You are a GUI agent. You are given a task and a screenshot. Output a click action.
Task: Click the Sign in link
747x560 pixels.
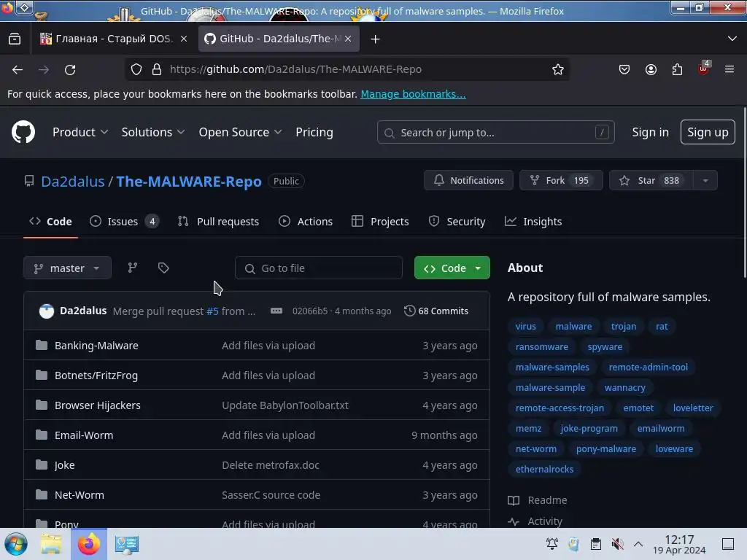point(650,132)
